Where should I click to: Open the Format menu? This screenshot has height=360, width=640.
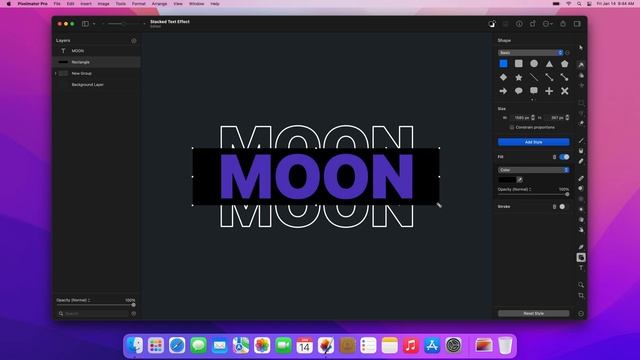(x=139, y=4)
